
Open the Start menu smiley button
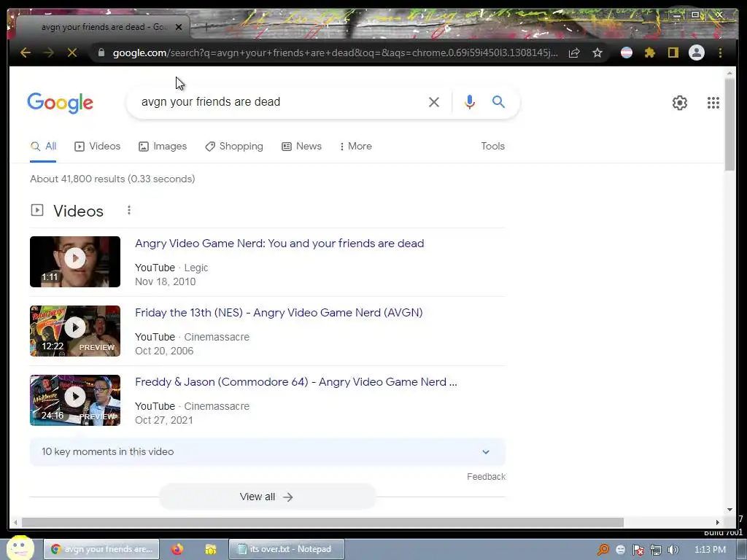pos(20,548)
